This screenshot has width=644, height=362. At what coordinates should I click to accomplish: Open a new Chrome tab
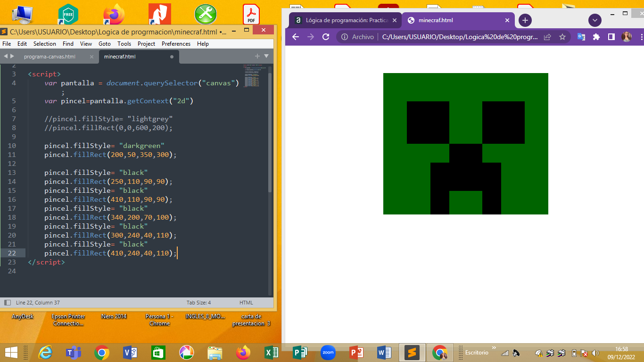pyautogui.click(x=525, y=20)
